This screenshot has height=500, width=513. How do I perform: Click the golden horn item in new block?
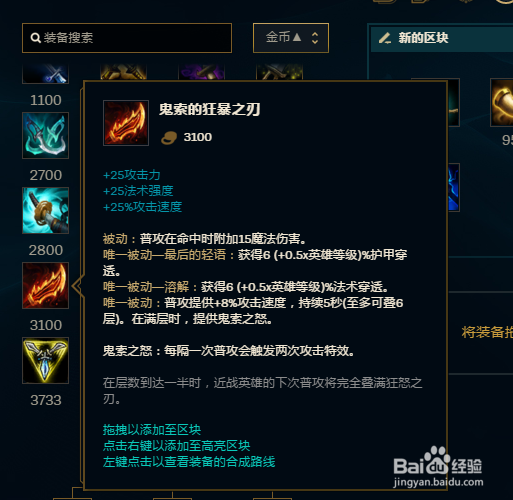(502, 103)
